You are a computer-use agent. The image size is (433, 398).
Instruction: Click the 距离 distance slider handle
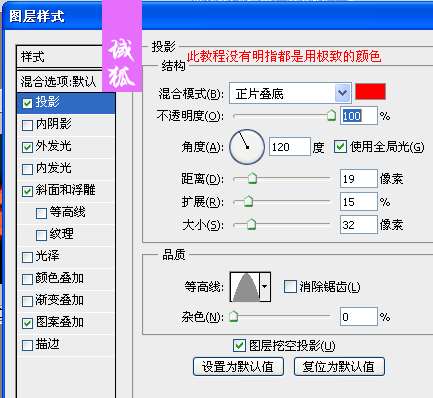pyautogui.click(x=253, y=178)
